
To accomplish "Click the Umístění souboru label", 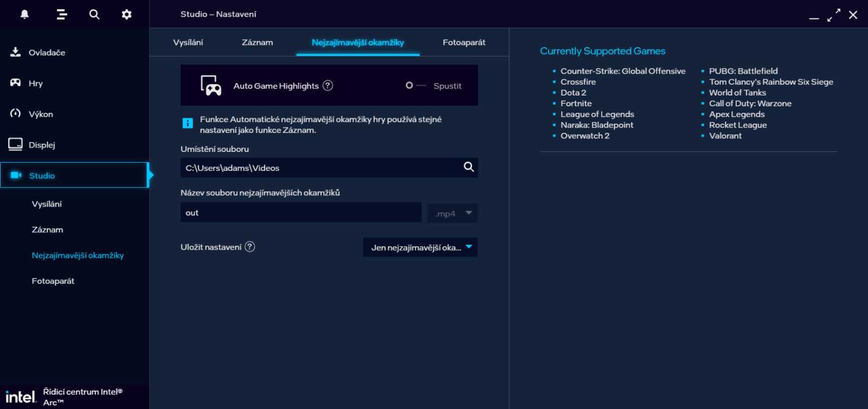I will (x=215, y=149).
